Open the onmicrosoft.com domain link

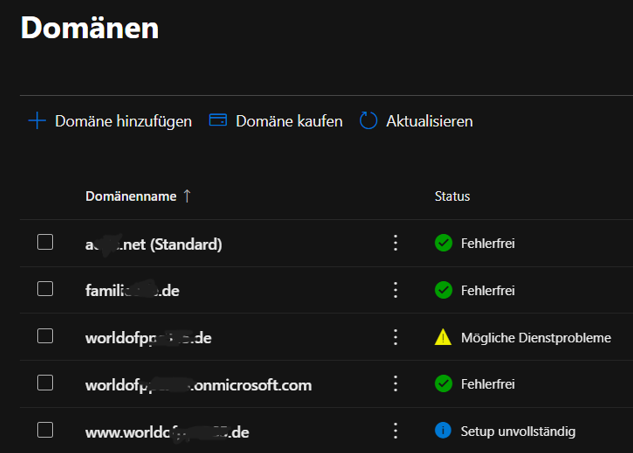click(198, 385)
